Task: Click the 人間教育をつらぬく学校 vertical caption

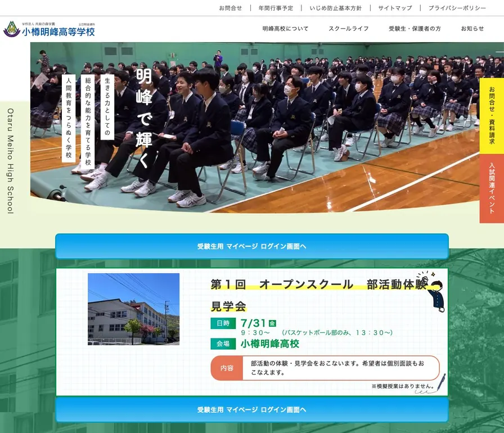Action: coord(69,118)
